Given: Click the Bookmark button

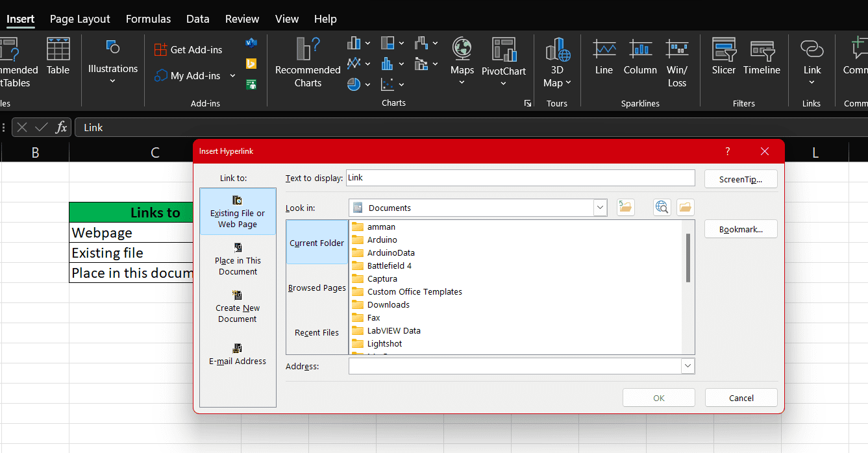Looking at the screenshot, I should [x=741, y=229].
